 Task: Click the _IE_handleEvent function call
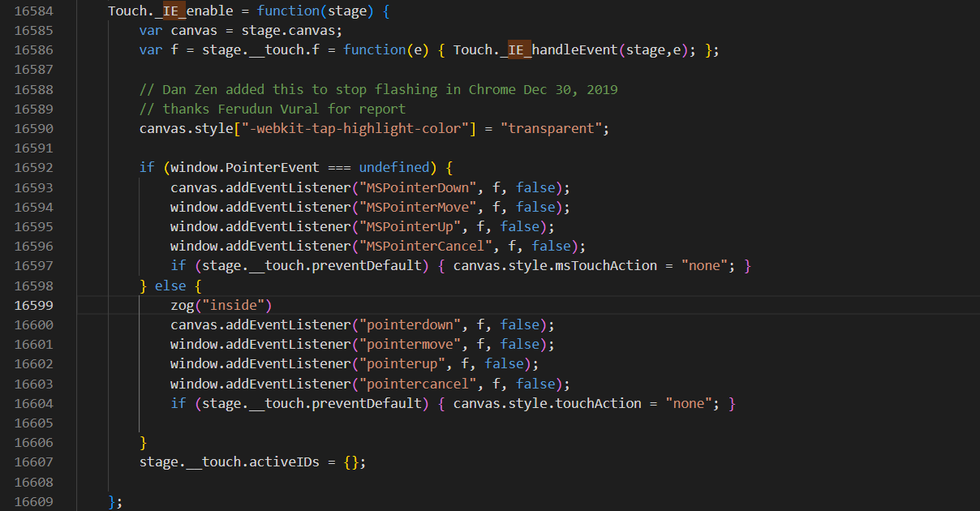(x=560, y=50)
